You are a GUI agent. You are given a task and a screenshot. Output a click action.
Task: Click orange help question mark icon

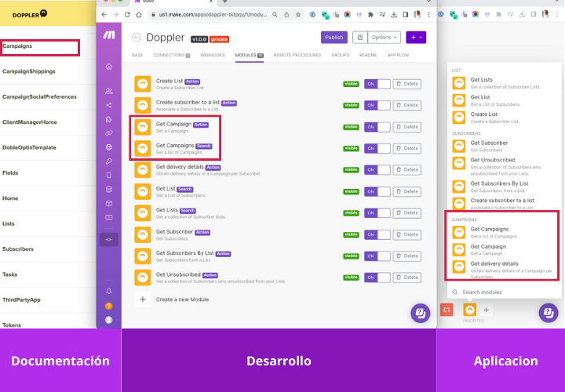[x=109, y=306]
